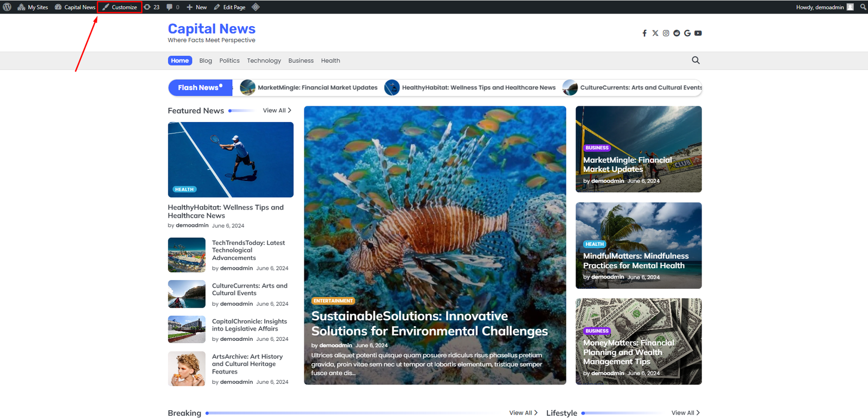Open the Instagram social icon
868x419 pixels.
tap(666, 33)
